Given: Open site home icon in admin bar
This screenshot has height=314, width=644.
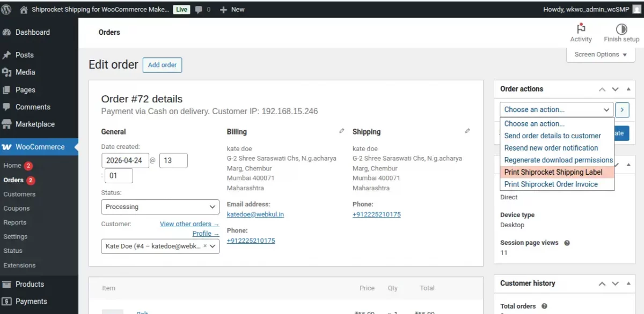Looking at the screenshot, I should pos(24,10).
